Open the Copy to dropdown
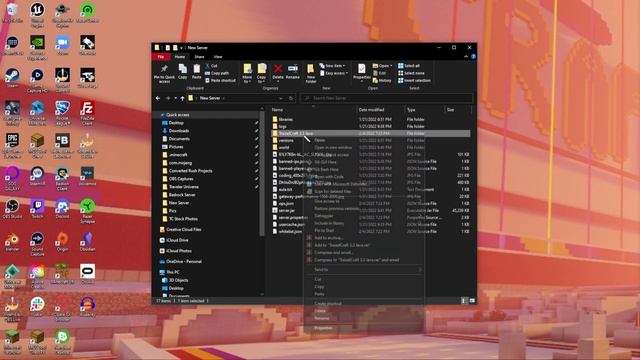The image size is (640, 360). click(x=262, y=73)
